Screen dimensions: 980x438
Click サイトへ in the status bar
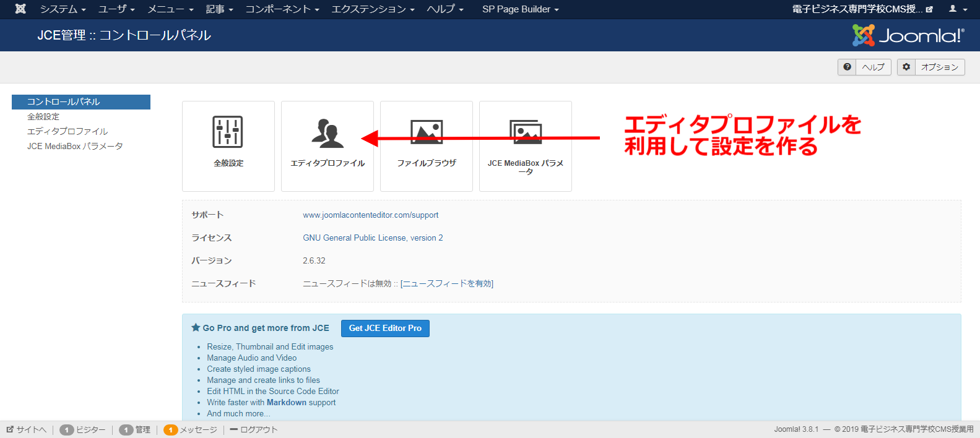(26, 430)
